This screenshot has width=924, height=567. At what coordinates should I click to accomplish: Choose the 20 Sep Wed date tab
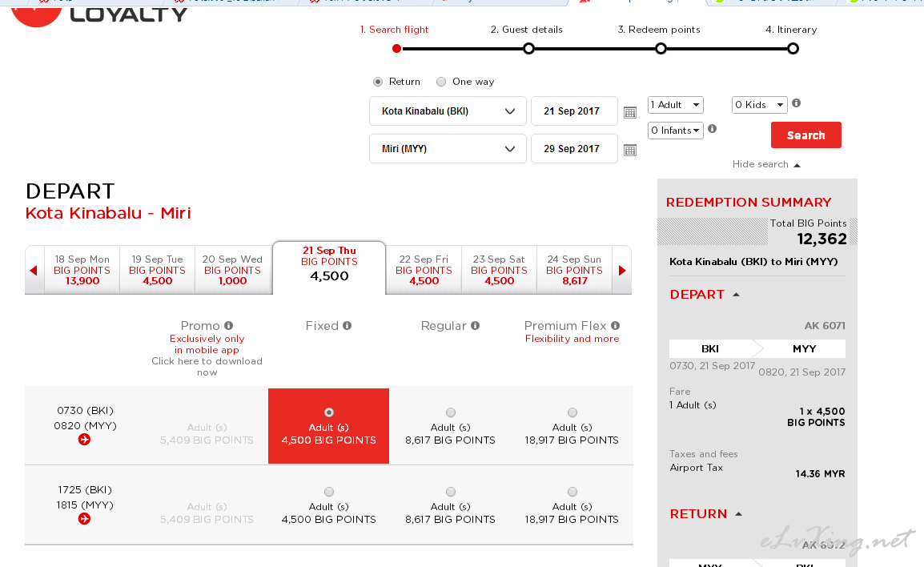(x=233, y=270)
